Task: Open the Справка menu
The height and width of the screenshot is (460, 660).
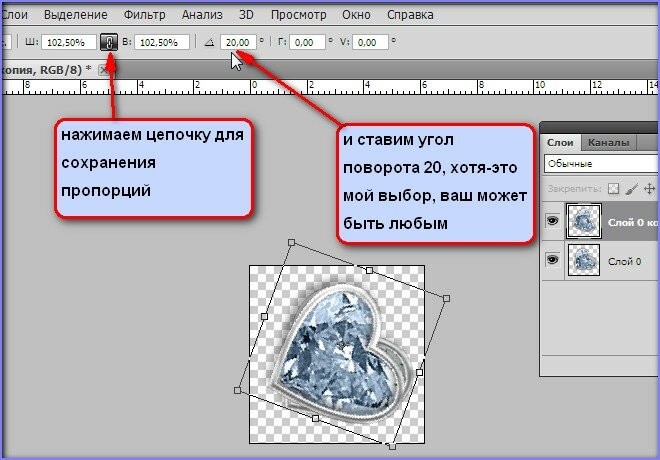Action: (x=409, y=16)
